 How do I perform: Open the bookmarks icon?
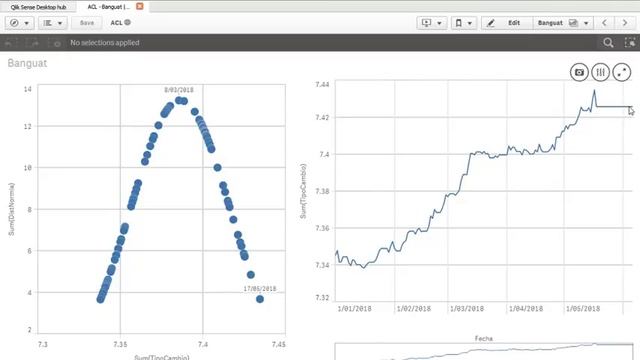click(x=458, y=23)
